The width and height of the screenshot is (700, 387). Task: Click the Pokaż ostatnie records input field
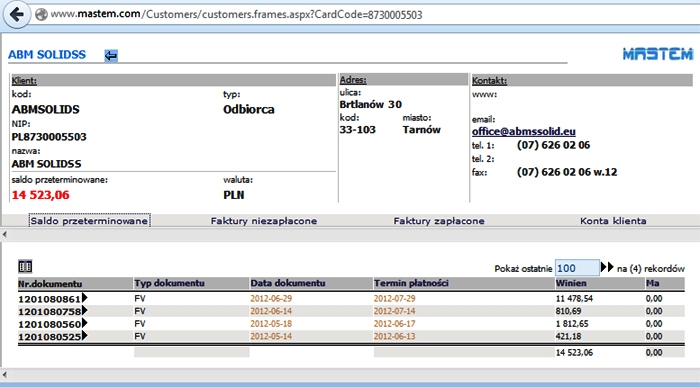click(577, 268)
